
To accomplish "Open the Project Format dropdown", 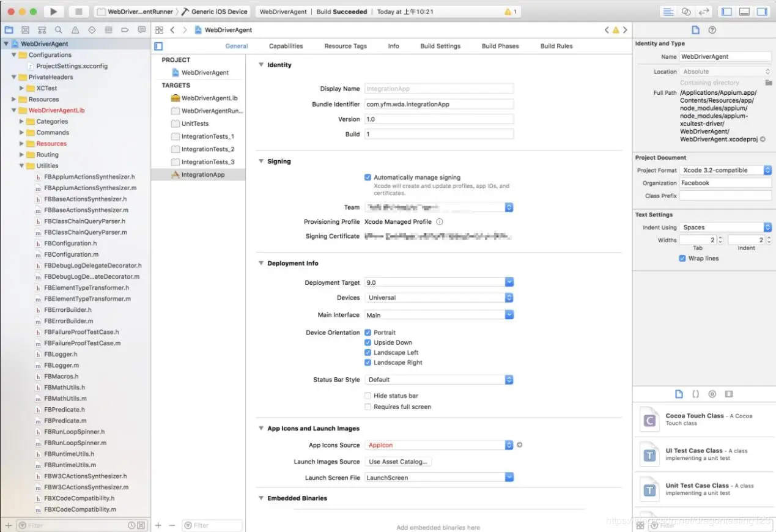I will 726,170.
